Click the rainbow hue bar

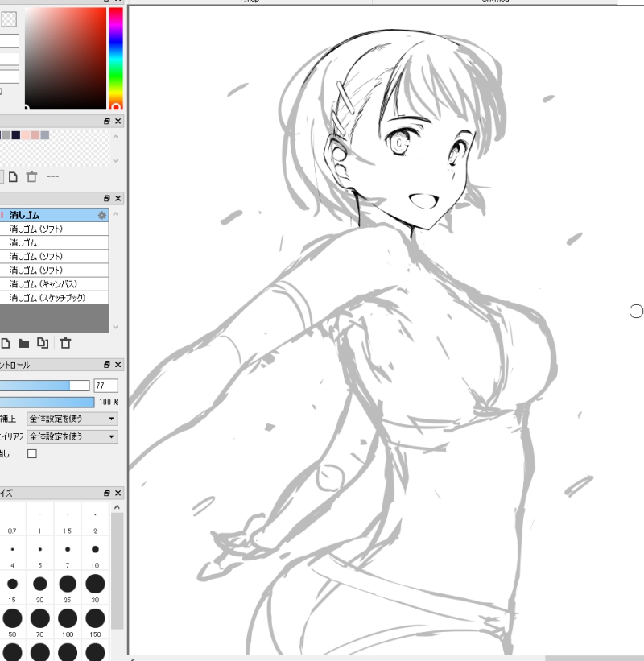(x=116, y=59)
